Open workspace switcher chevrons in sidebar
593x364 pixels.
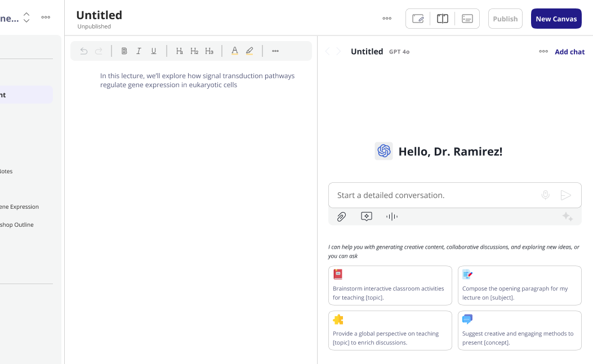(26, 17)
